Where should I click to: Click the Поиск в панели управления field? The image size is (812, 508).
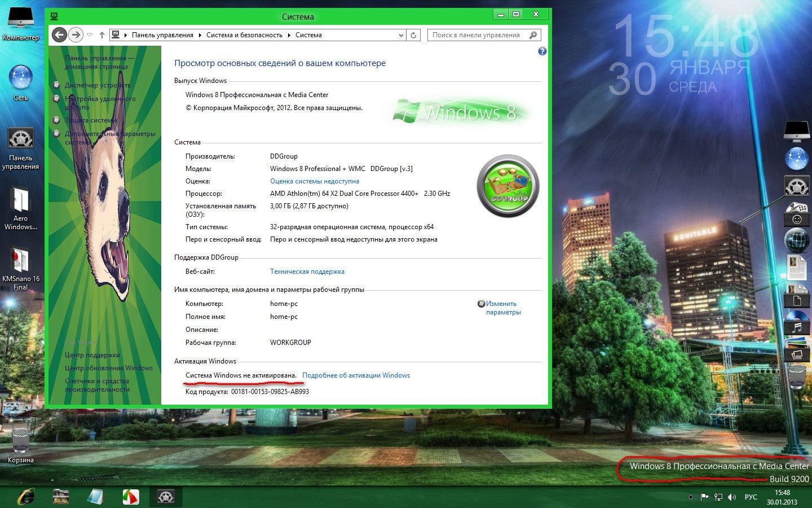(x=476, y=35)
